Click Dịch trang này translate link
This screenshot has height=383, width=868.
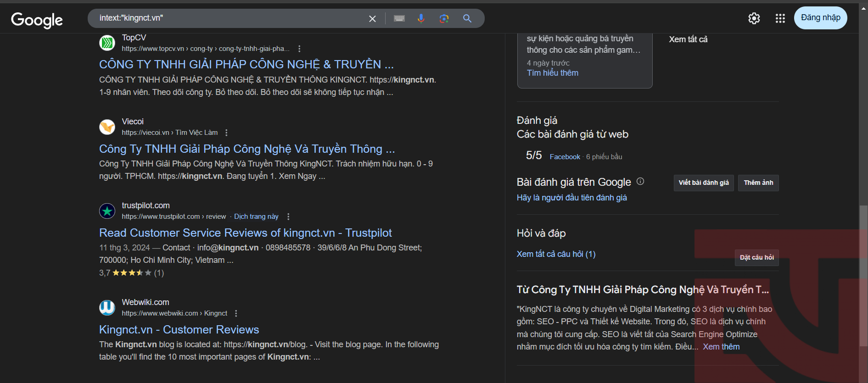[256, 216]
